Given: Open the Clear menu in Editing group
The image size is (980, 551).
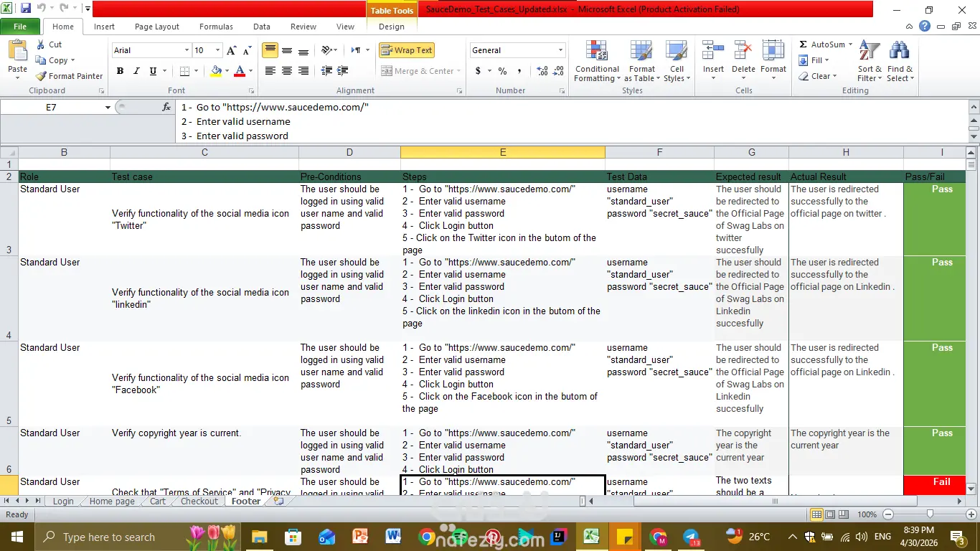Looking at the screenshot, I should click(x=818, y=76).
